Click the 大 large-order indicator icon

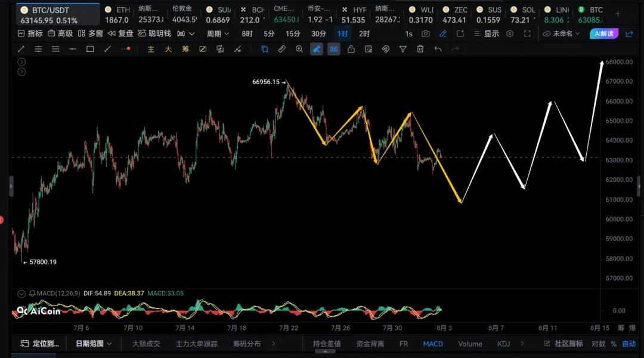[x=168, y=50]
